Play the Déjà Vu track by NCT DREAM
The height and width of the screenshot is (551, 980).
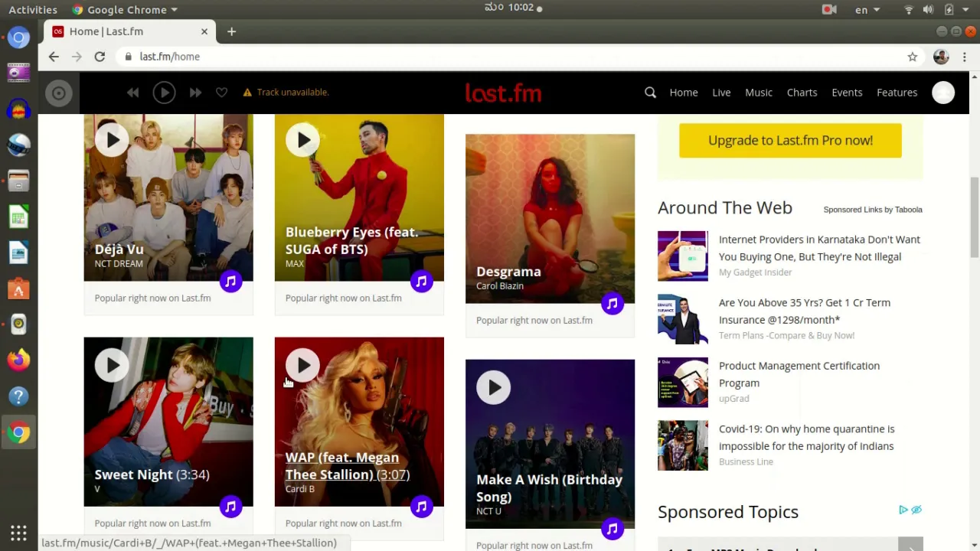pos(112,140)
